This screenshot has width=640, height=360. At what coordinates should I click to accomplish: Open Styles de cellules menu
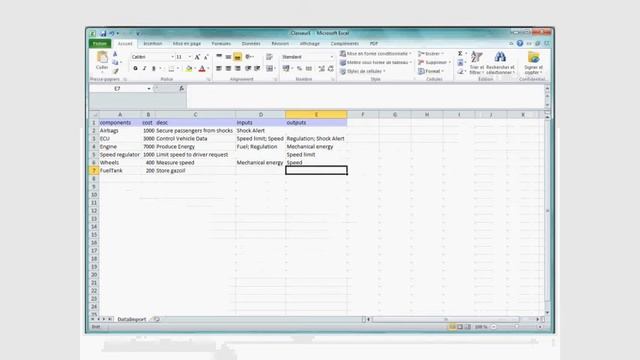click(x=362, y=71)
